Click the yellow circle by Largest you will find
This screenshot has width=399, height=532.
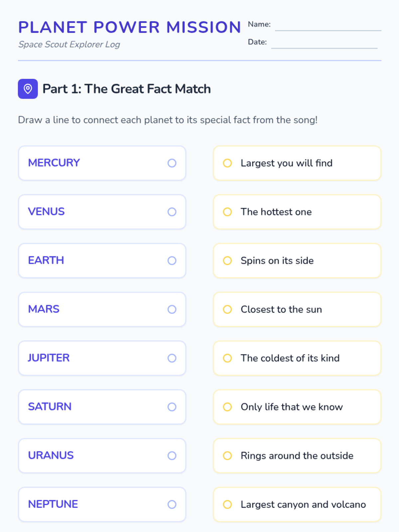tap(227, 163)
